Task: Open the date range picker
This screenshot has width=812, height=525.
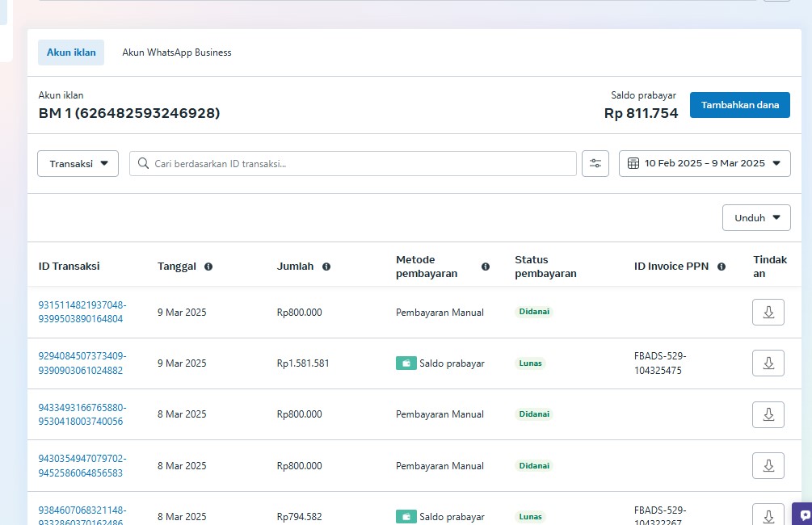Action: [705, 163]
